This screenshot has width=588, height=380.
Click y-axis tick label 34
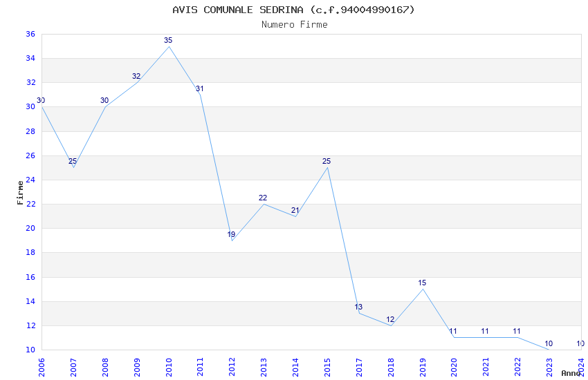[x=30, y=58]
